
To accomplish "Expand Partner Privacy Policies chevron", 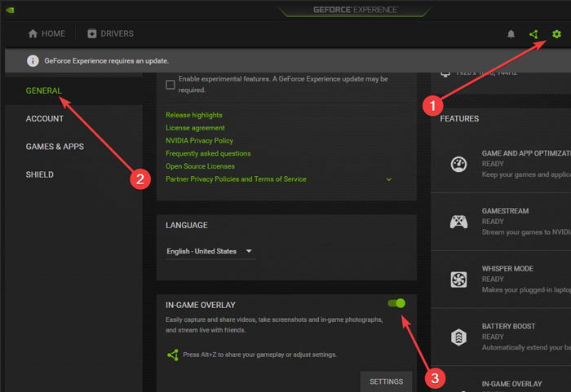I will pos(388,179).
